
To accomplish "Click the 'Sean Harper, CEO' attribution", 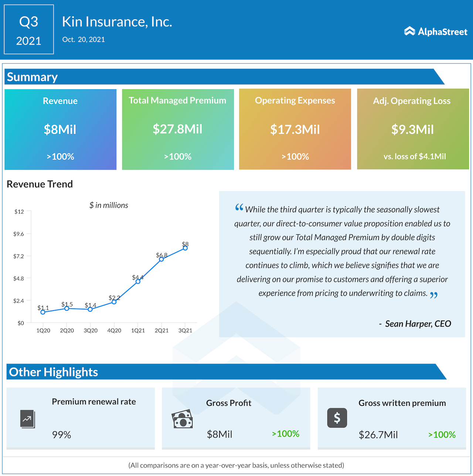I will pyautogui.click(x=418, y=324).
